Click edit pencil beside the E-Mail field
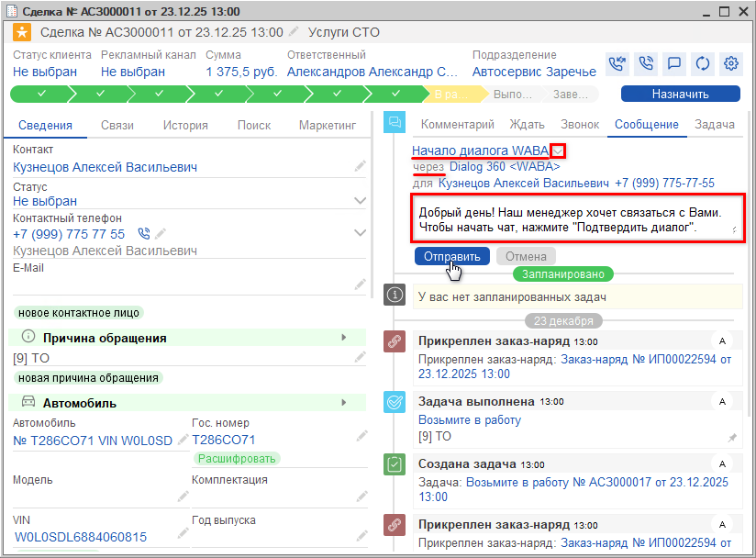This screenshot has height=558, width=756. click(361, 285)
